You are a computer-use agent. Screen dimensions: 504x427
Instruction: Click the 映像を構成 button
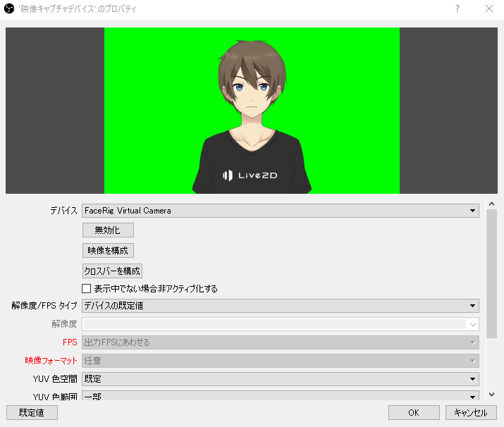(x=108, y=251)
